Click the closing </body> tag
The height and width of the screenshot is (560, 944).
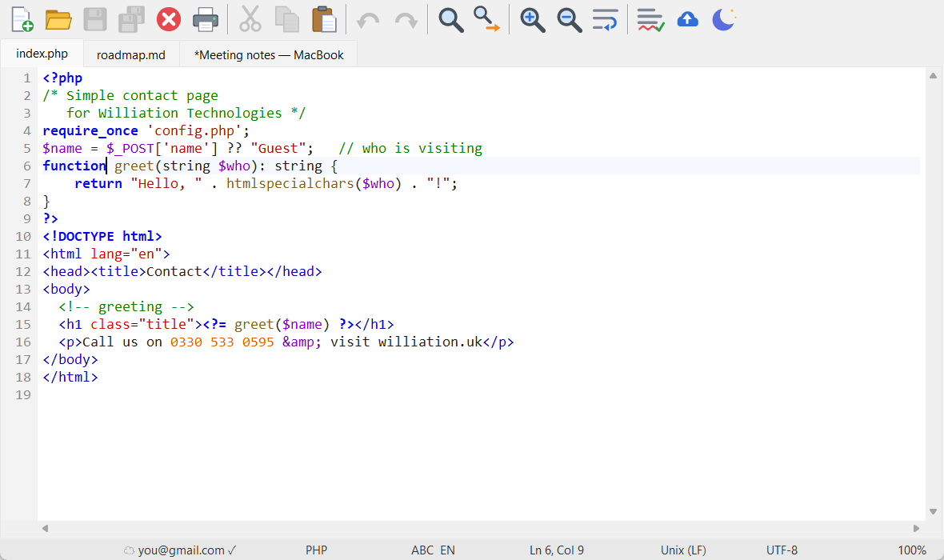(x=70, y=359)
